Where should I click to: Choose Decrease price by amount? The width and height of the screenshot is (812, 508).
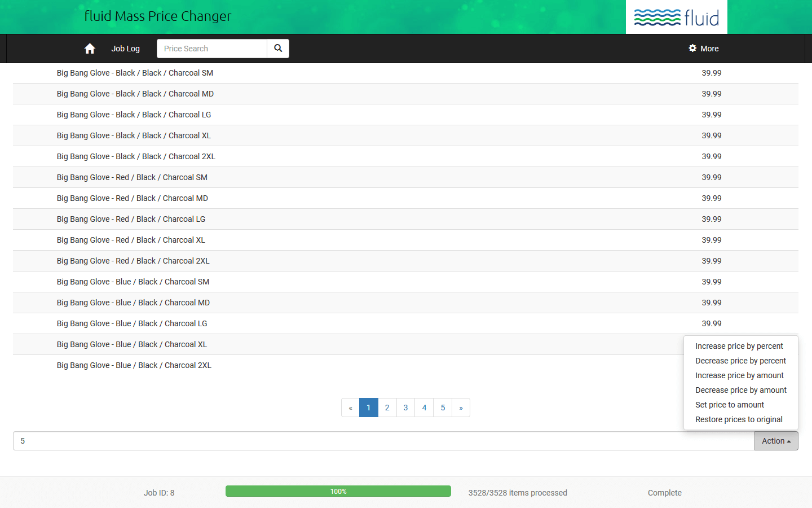point(740,390)
